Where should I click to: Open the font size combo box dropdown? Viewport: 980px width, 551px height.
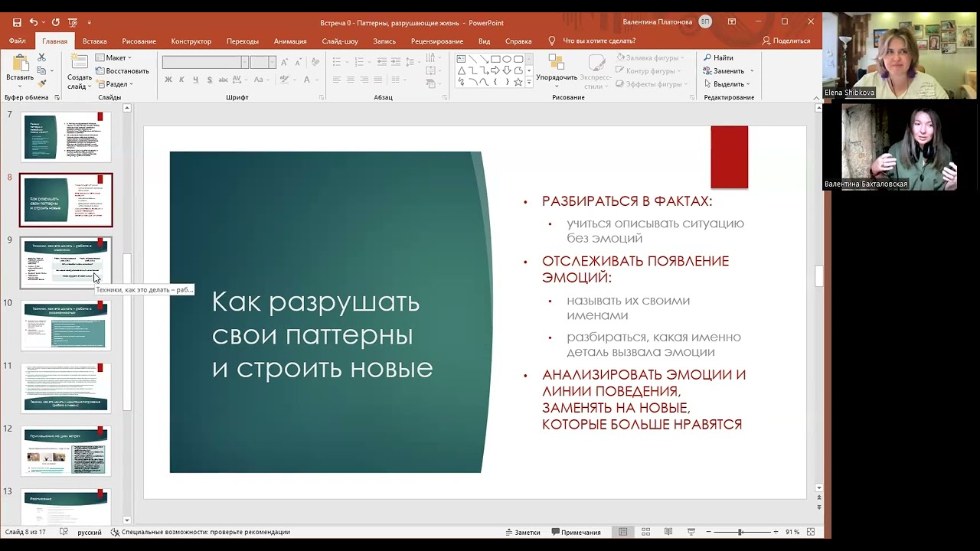(x=272, y=63)
